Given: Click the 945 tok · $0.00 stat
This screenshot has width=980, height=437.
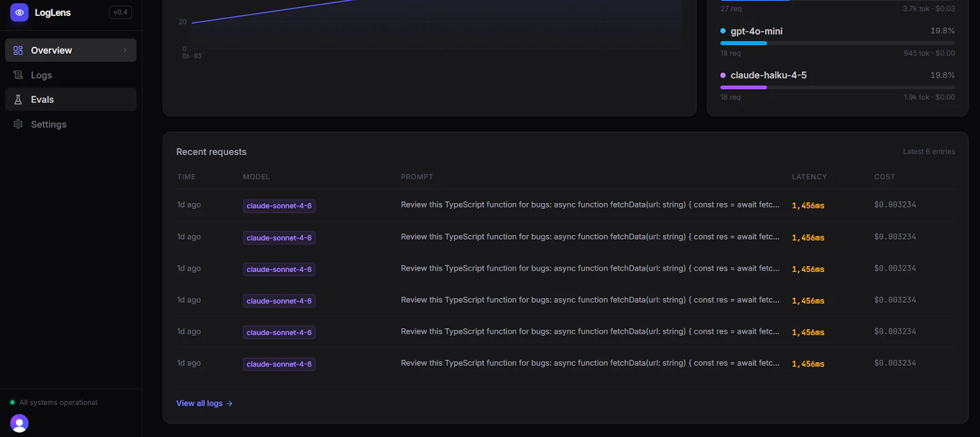Looking at the screenshot, I should click(x=929, y=53).
